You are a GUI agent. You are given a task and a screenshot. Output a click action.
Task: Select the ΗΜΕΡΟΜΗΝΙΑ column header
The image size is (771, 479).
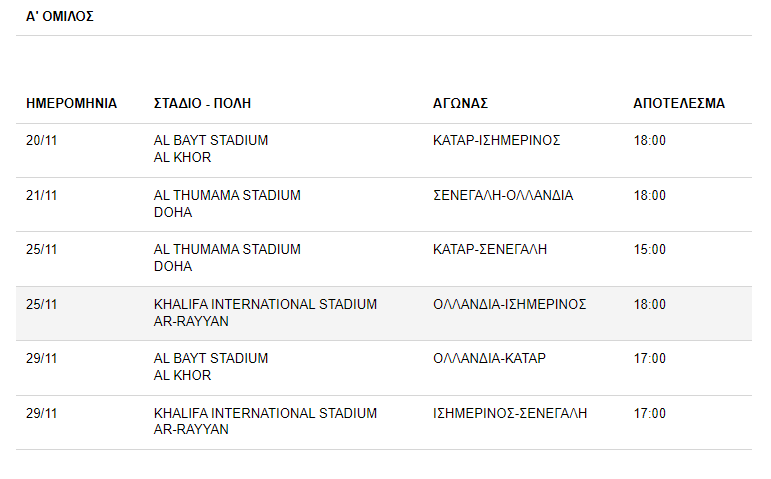pos(71,103)
